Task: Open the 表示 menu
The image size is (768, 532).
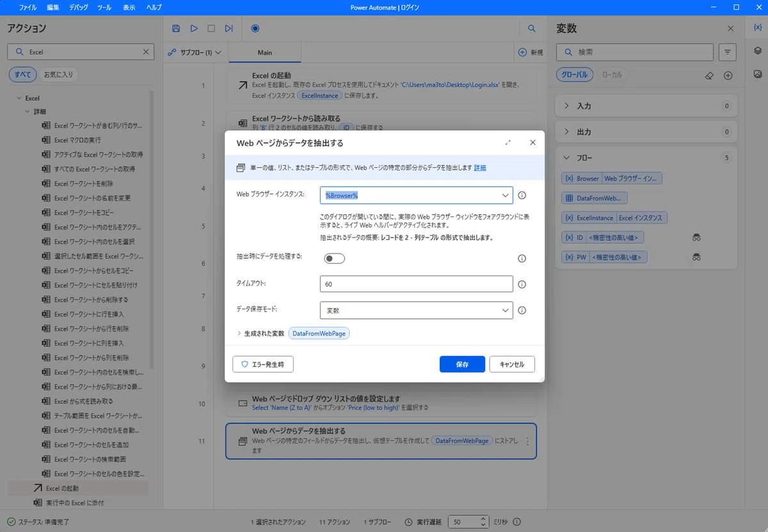Action: [x=129, y=7]
